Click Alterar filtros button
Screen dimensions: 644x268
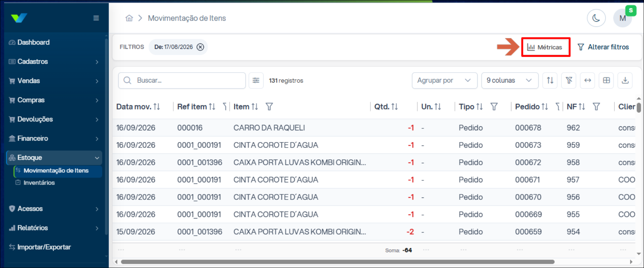pos(603,47)
